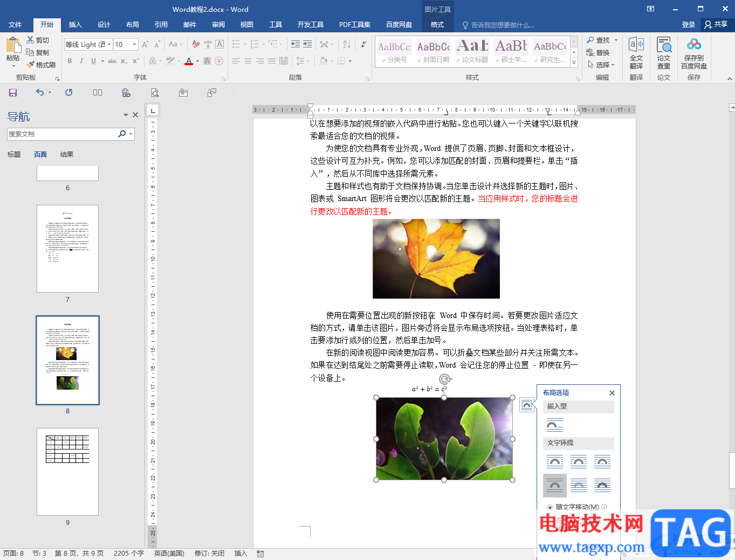The height and width of the screenshot is (560, 735).
Task: Open the phonetic guide (wén) tool
Action: 208,44
